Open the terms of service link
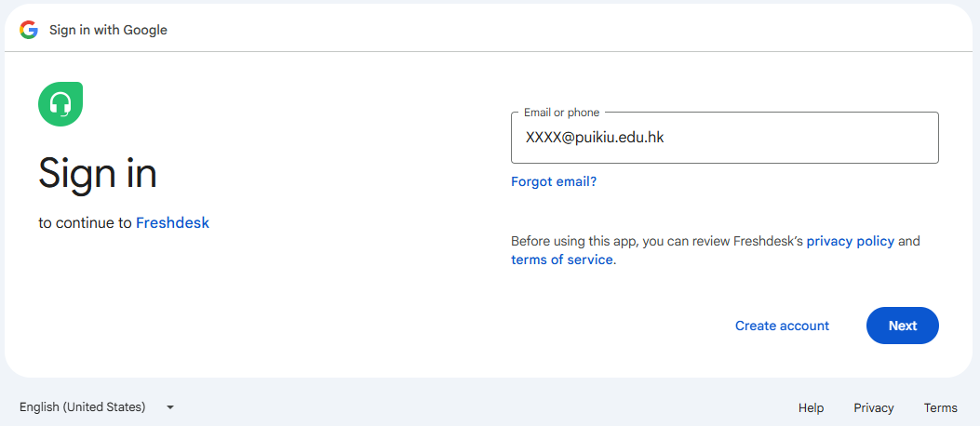The width and height of the screenshot is (980, 426). click(x=562, y=260)
